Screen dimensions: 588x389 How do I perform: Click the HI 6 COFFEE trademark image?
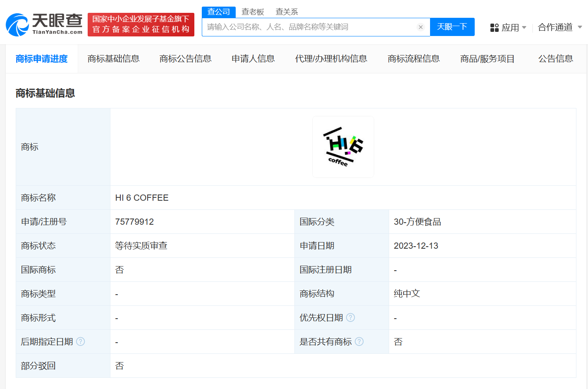coord(343,146)
